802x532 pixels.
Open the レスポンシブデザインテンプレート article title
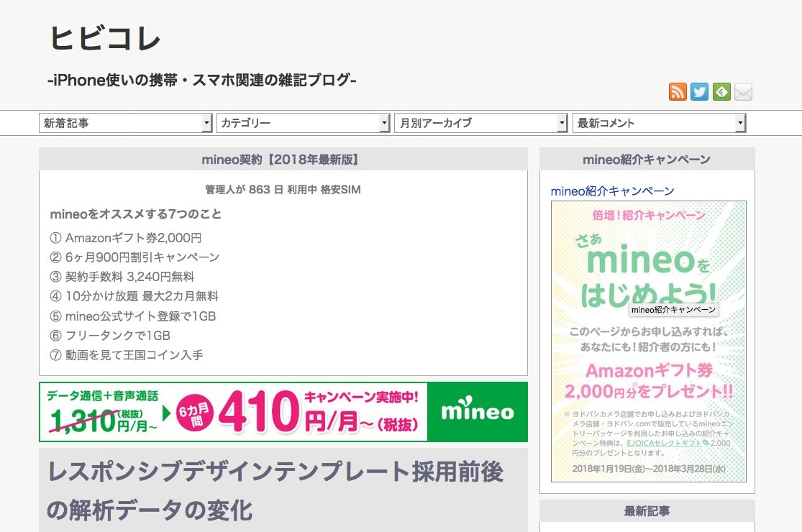(x=276, y=490)
